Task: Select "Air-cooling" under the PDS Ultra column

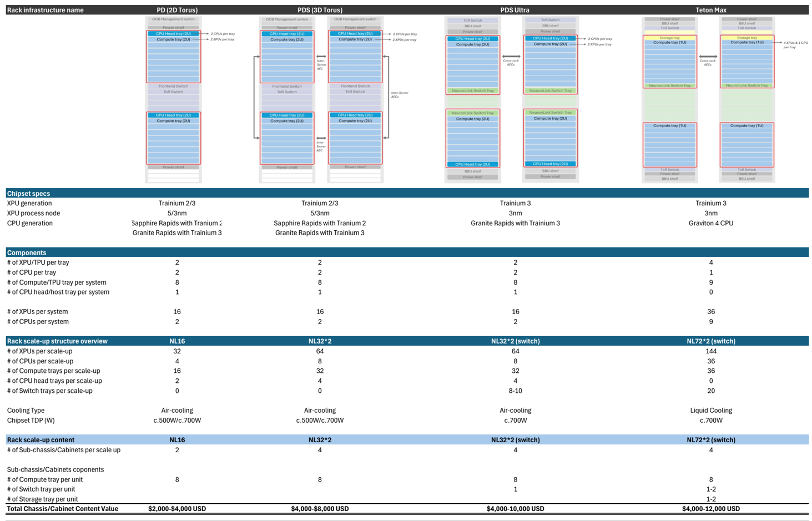Action: 515,411
